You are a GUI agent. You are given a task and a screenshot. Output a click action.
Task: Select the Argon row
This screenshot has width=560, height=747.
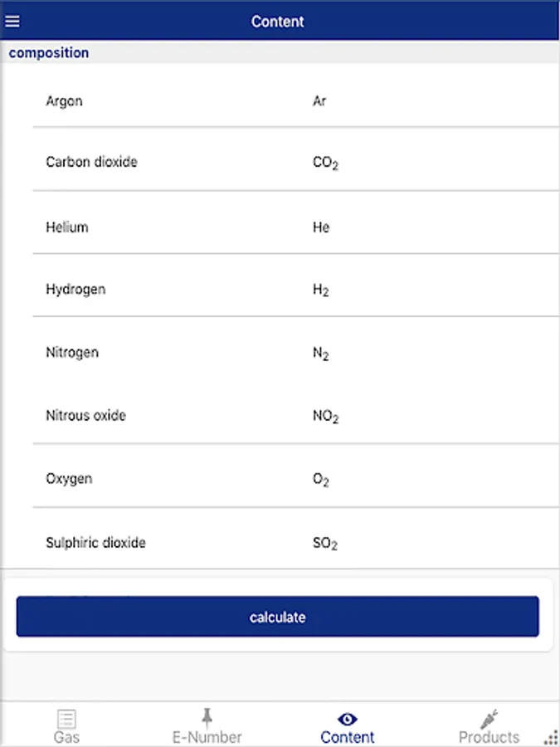[x=280, y=101]
